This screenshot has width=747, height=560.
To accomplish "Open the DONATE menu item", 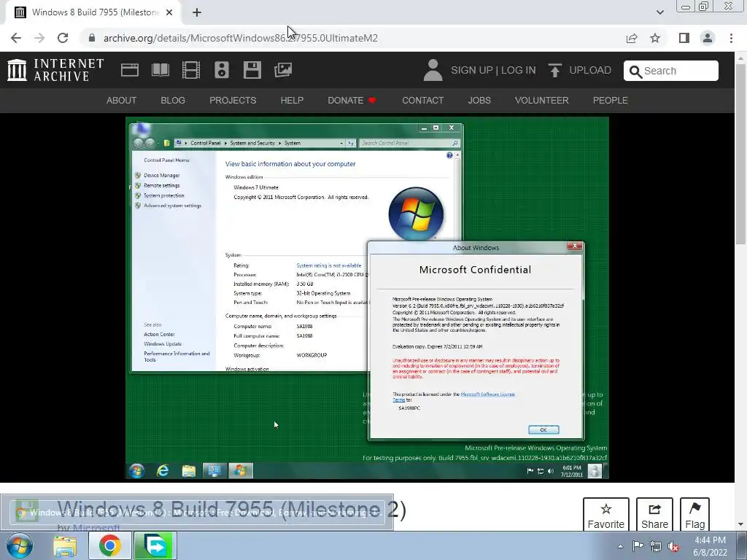I will (x=352, y=101).
